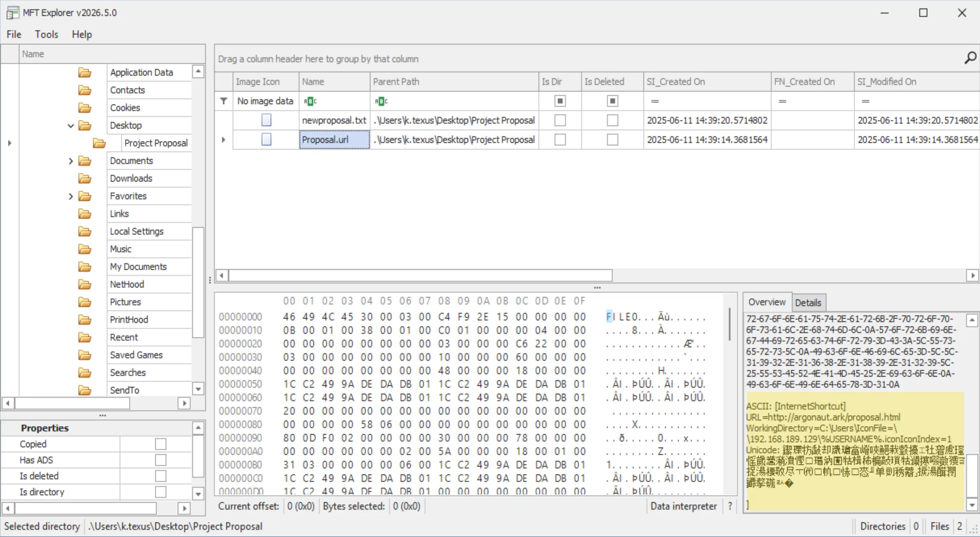Sort by the FN_Created On column header
The image size is (980, 537).
coord(812,82)
